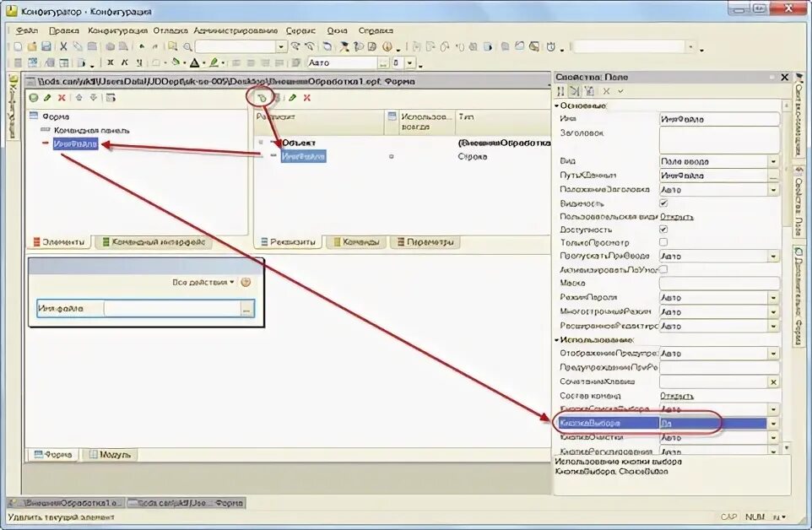Screen dimensions: 812x530
Task: Open the ПоложениеЗаголовка dropdown
Action: point(773,190)
